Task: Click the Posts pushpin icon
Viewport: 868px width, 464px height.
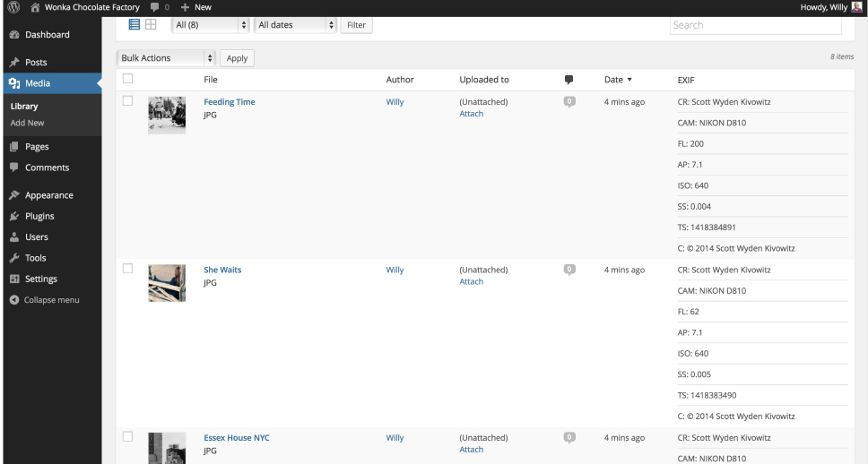Action: [x=14, y=62]
